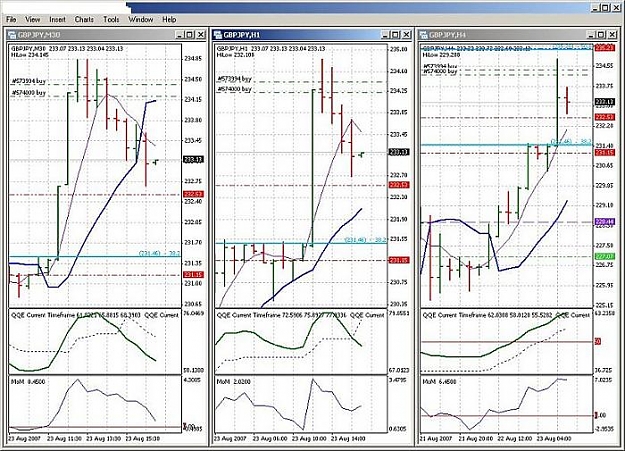Click the green price label in H4 chart
The width and height of the screenshot is (625, 451).
(604, 256)
